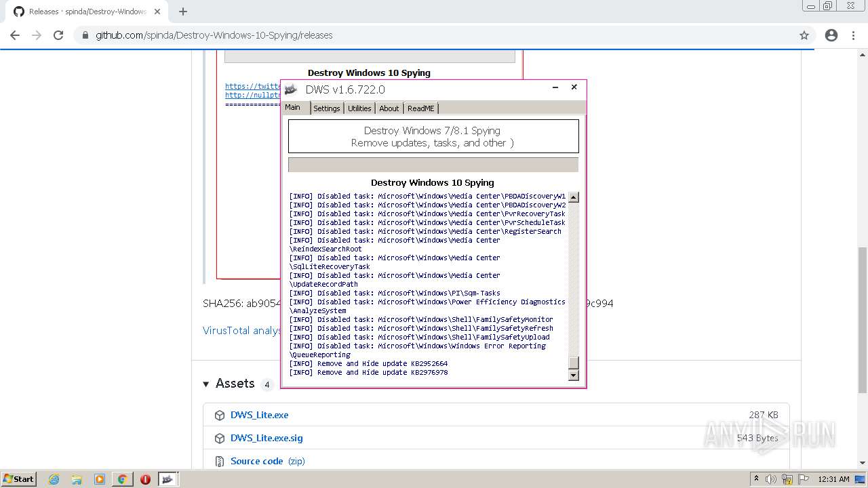Click log line for PI\Sqm-Tasks
The image size is (868, 488).
pos(395,293)
